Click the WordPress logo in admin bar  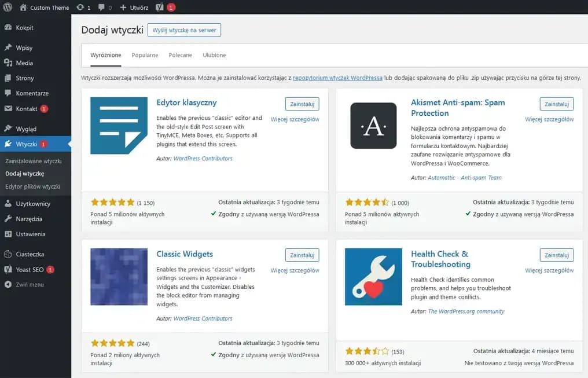8,8
